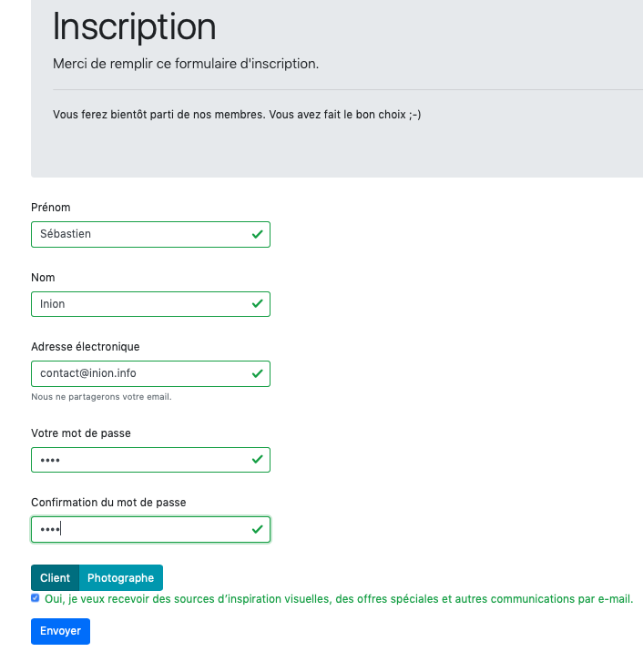Viewport: 643px width, 672px height.
Task: Select the Client account type
Action: tap(55, 578)
